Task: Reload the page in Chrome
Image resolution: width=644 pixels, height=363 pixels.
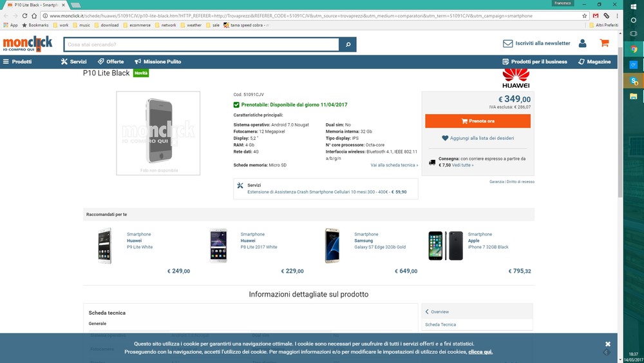Action: [24, 15]
